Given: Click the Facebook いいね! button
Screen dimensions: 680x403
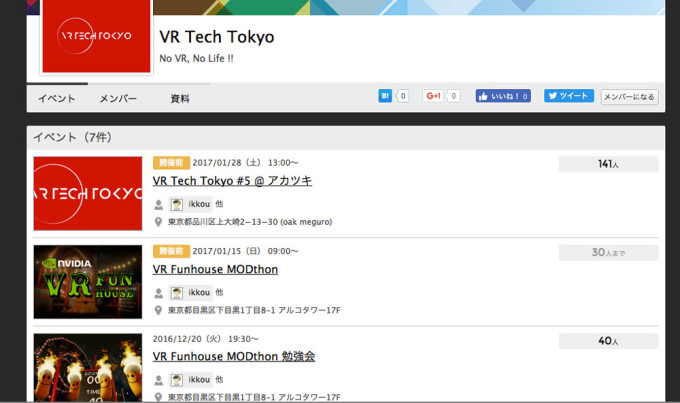Looking at the screenshot, I should [x=503, y=96].
